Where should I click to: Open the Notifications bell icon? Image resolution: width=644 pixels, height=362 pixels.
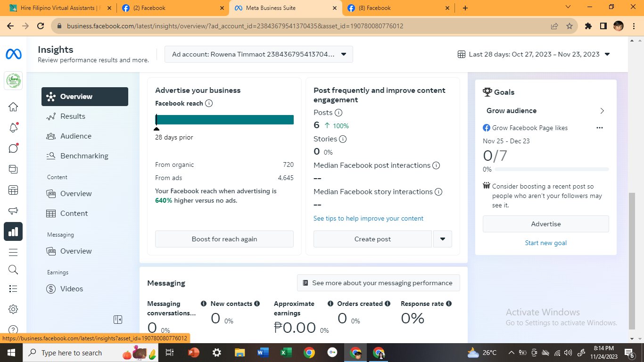13,128
